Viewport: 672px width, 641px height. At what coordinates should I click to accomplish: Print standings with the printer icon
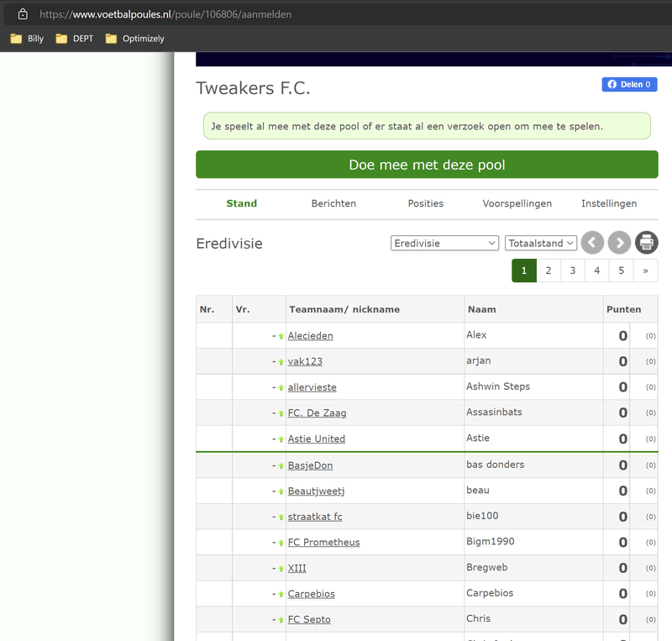click(x=646, y=243)
